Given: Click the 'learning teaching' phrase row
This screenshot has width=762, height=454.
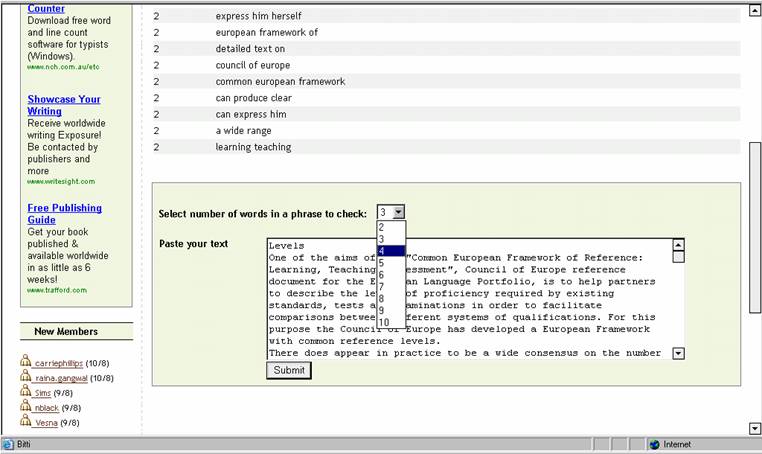Looking at the screenshot, I should (x=446, y=147).
